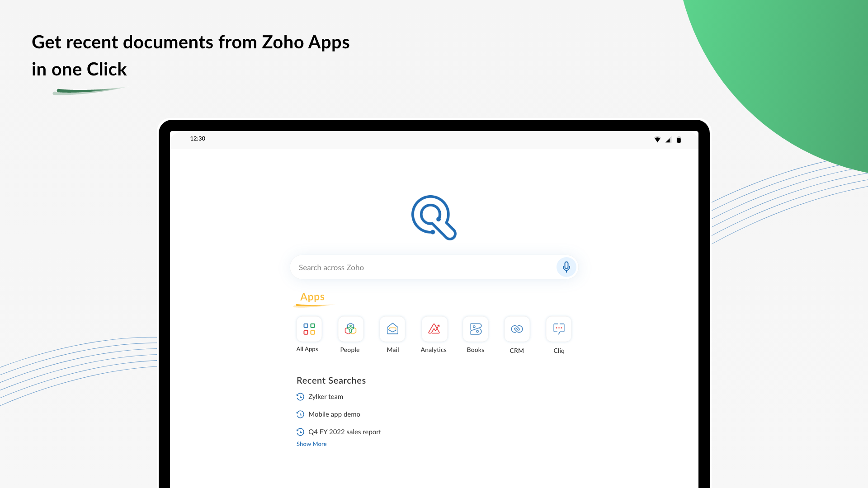Launch the Cliq chat app icon
Image resolution: width=868 pixels, height=488 pixels.
pos(559,329)
